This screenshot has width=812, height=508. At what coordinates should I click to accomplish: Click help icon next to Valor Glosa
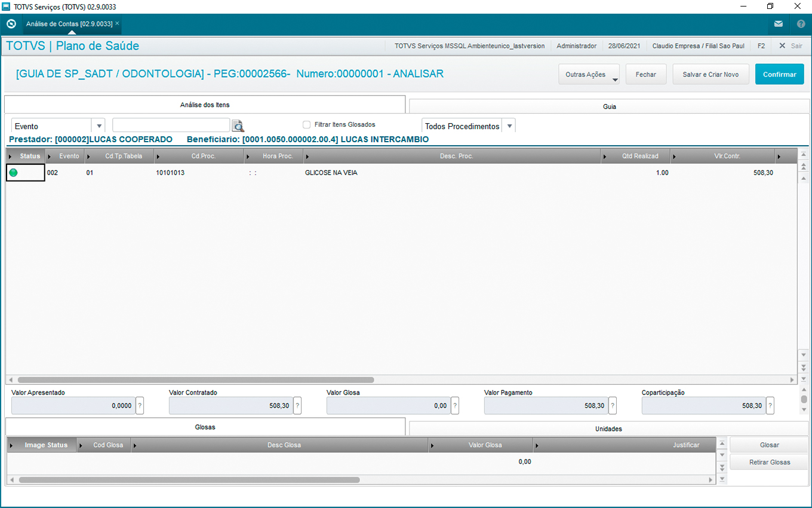click(x=455, y=406)
